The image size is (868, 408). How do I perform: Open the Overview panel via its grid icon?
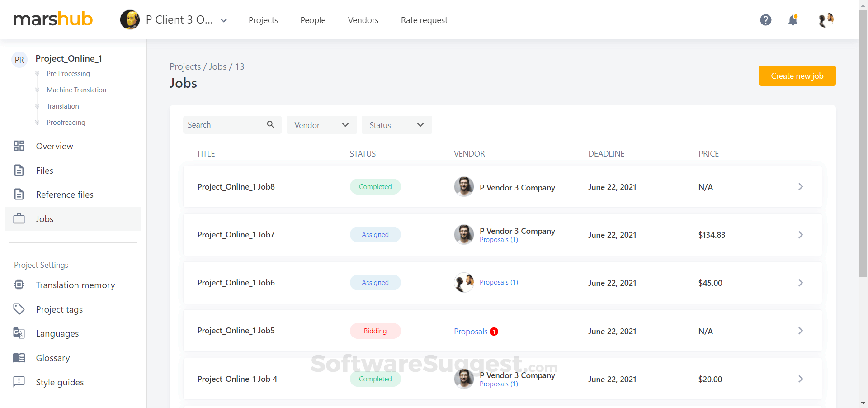(x=19, y=146)
